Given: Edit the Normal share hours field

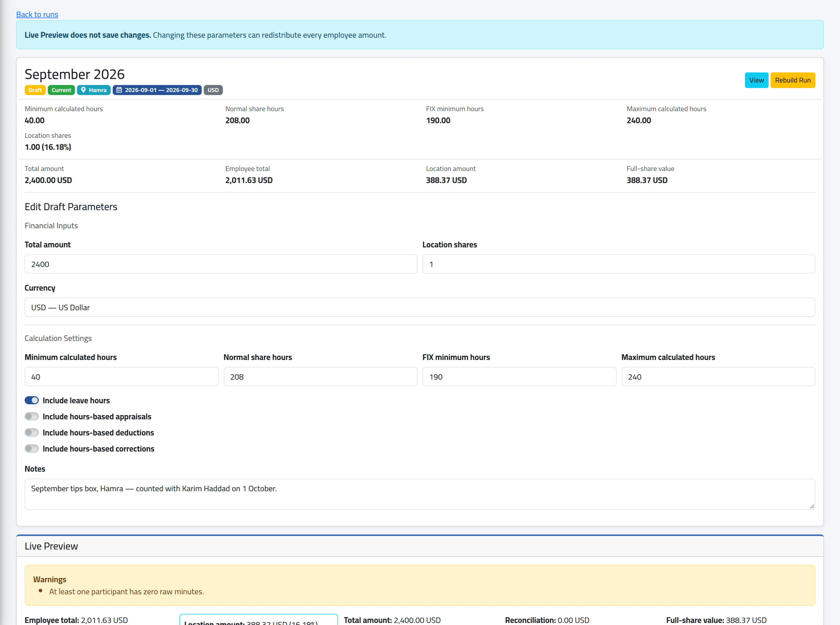Looking at the screenshot, I should point(320,377).
